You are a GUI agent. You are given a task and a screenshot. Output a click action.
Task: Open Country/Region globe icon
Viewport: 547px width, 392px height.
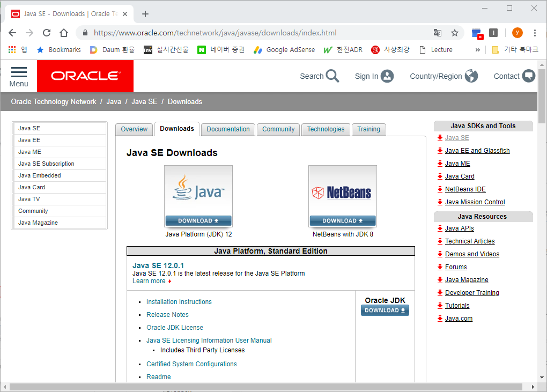471,76
